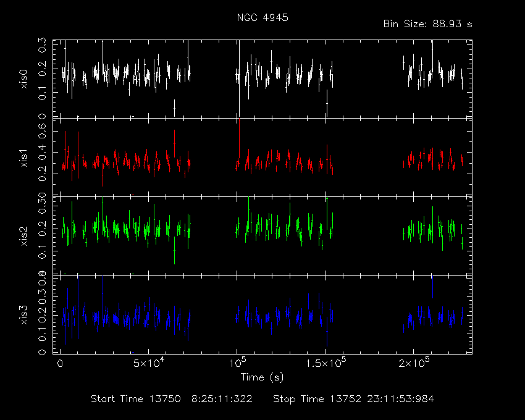The image size is (525, 420).
Task: Click the Start Time 13750 8:25:11:322 text
Action: pos(172,399)
